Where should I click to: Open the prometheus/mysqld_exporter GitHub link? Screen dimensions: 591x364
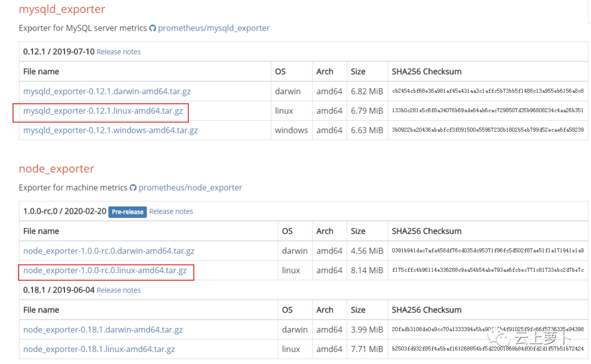click(x=213, y=28)
